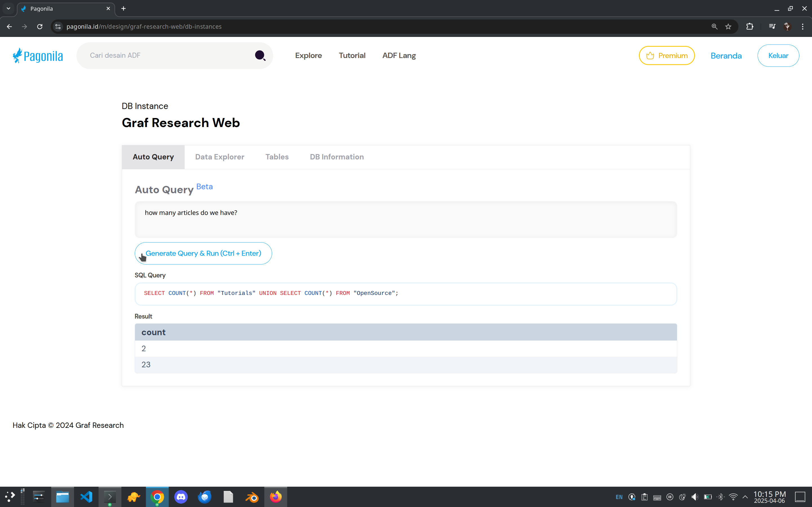Open Blender from the taskbar
The width and height of the screenshot is (812, 507).
[252, 497]
